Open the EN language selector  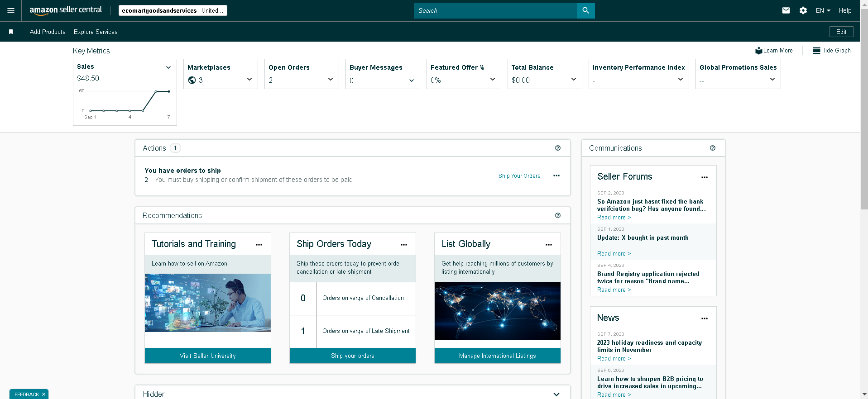click(x=823, y=10)
